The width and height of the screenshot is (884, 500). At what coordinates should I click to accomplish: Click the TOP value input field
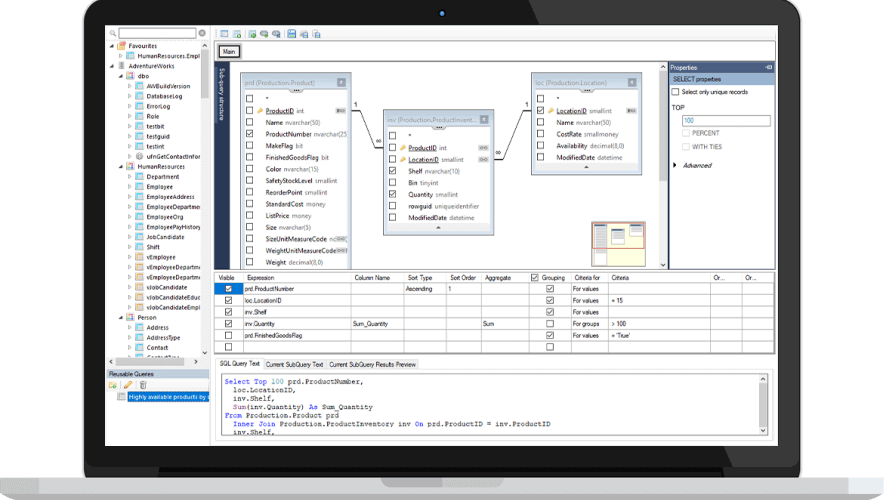pyautogui.click(x=726, y=121)
